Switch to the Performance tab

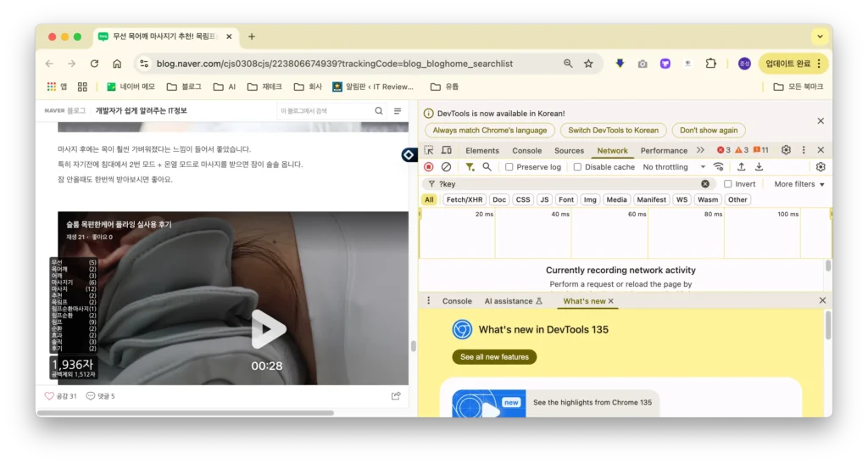[664, 151]
